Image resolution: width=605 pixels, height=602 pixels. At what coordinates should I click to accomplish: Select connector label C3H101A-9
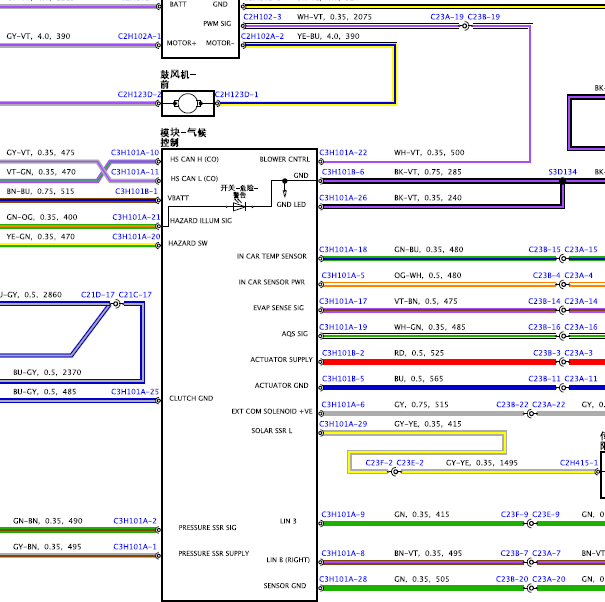pyautogui.click(x=343, y=514)
